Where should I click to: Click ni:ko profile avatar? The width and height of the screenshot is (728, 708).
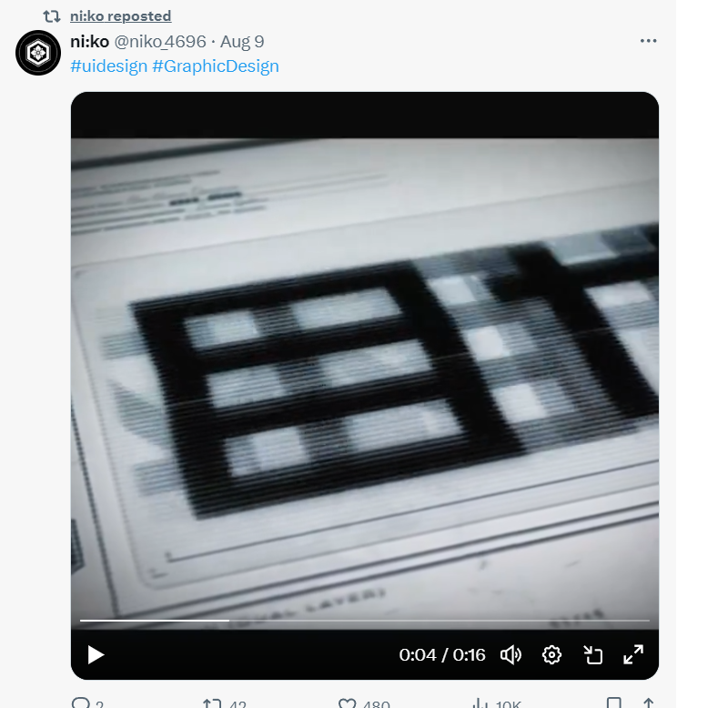[38, 53]
